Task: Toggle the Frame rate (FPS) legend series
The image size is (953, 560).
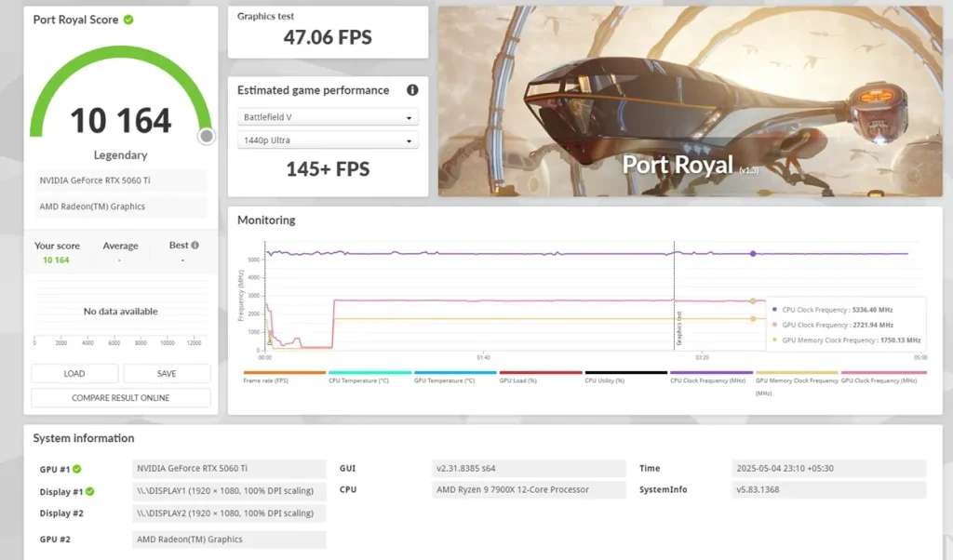Action: click(265, 380)
